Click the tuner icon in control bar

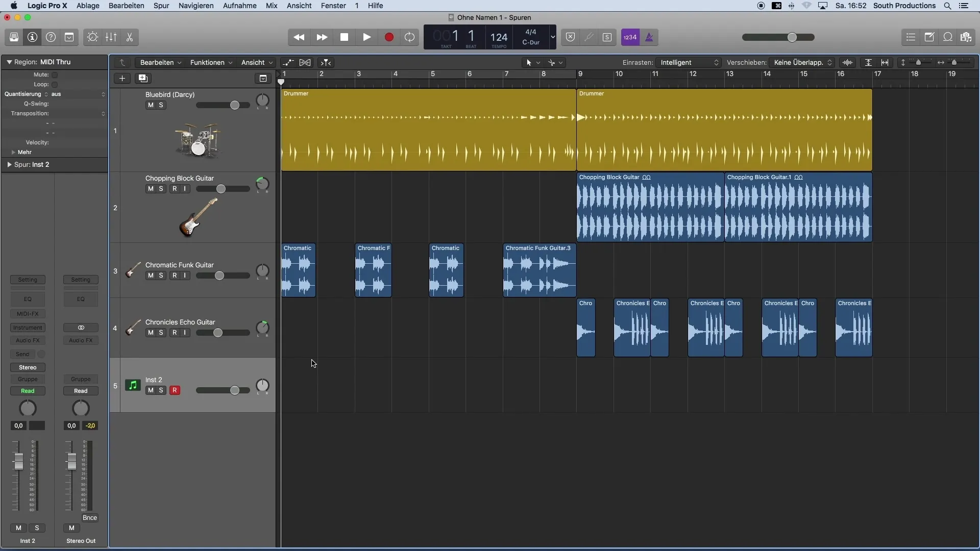tap(589, 37)
